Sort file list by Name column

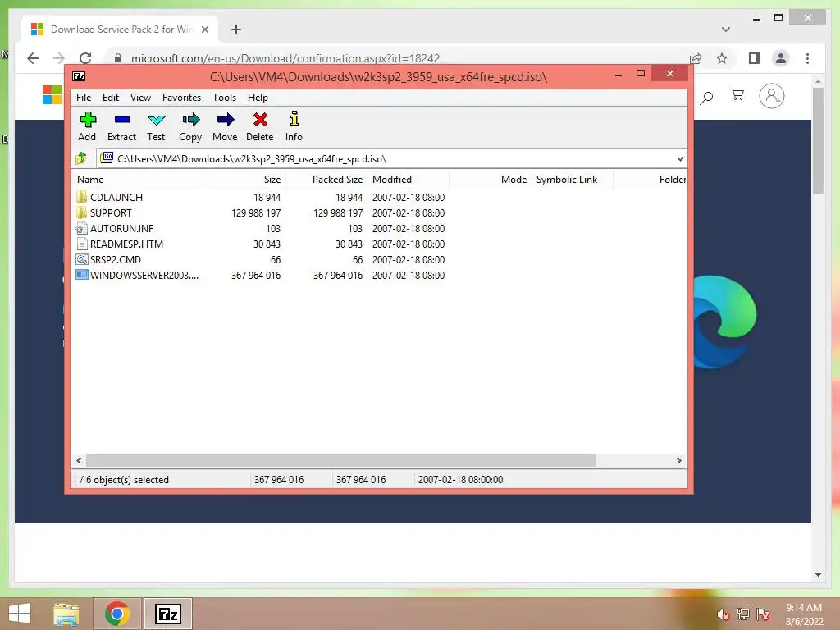point(137,180)
